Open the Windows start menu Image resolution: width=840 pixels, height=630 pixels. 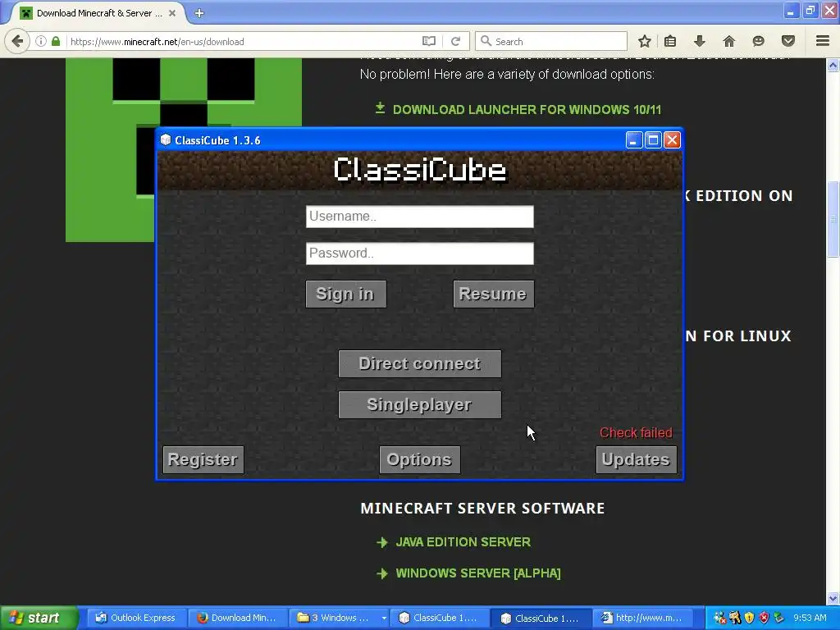(38, 618)
